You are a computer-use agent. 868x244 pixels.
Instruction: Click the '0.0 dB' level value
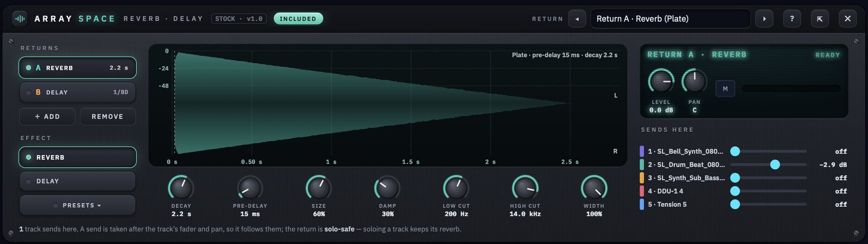661,110
